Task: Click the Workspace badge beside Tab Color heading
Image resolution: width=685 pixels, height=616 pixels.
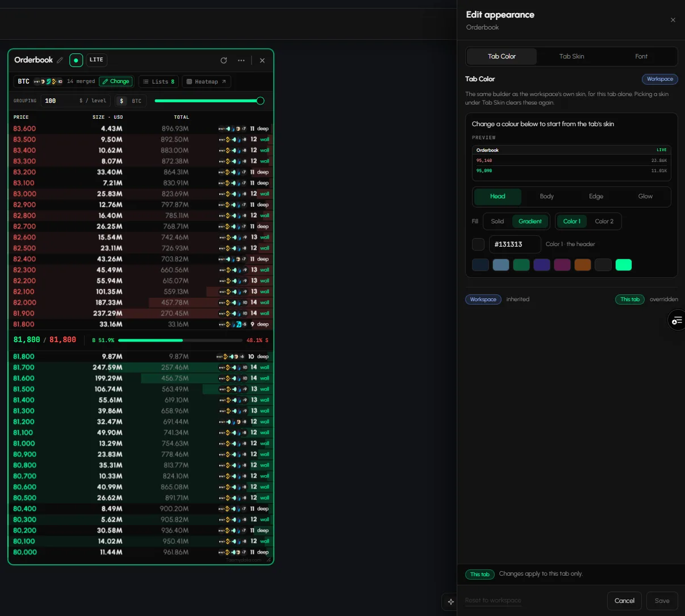Action: pos(659,79)
